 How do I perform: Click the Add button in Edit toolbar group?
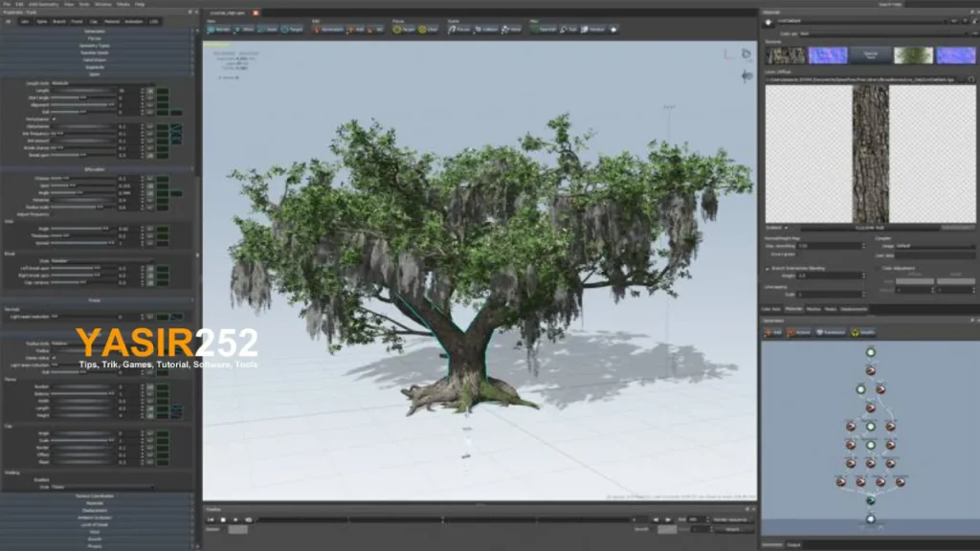tap(356, 30)
